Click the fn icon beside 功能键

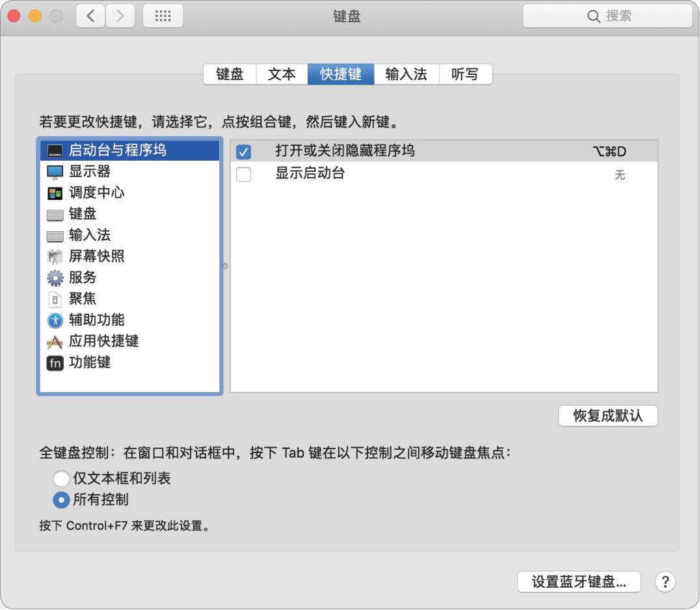click(x=55, y=363)
